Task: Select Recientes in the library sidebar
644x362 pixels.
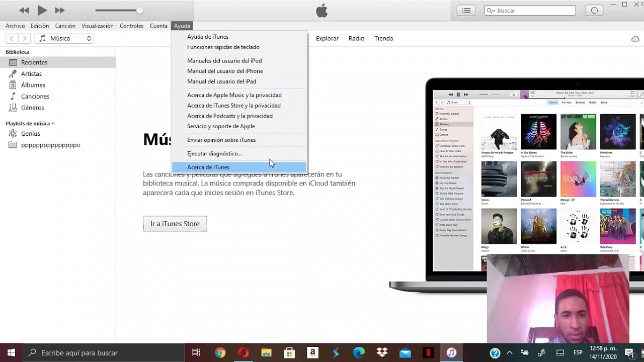Action: 58,62
